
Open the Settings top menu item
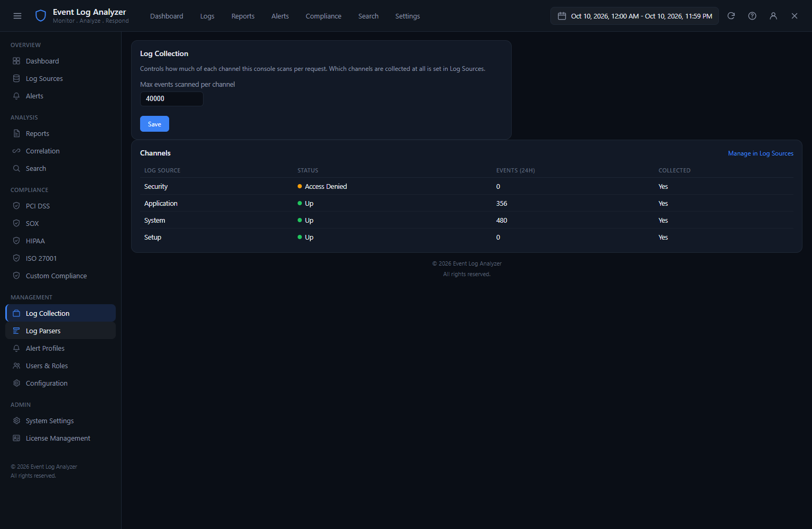(408, 16)
